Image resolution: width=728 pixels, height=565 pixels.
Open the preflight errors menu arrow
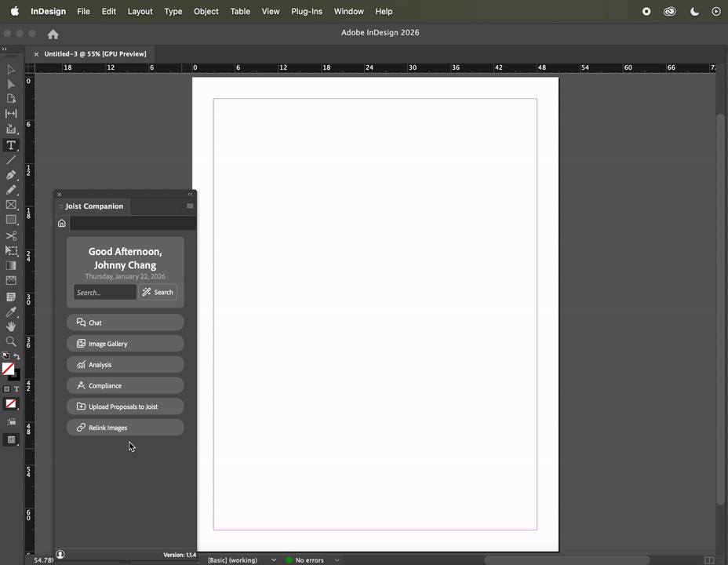point(337,560)
